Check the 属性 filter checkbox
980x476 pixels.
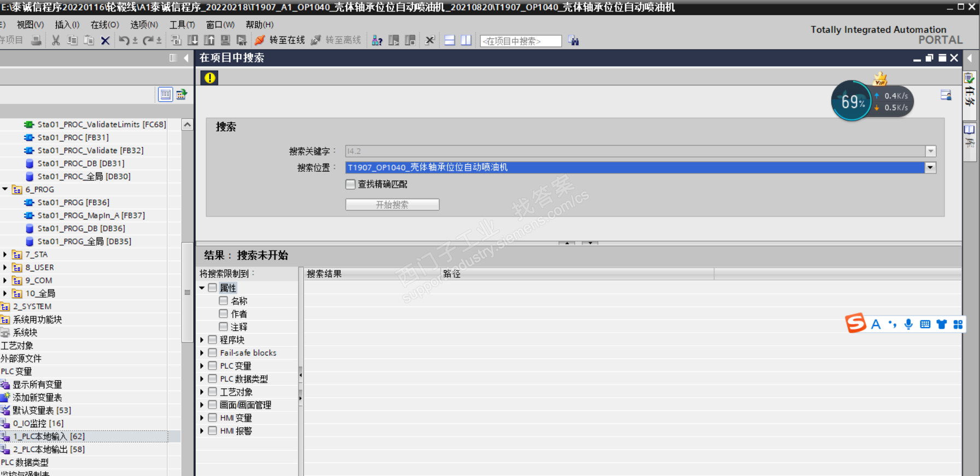[213, 288]
